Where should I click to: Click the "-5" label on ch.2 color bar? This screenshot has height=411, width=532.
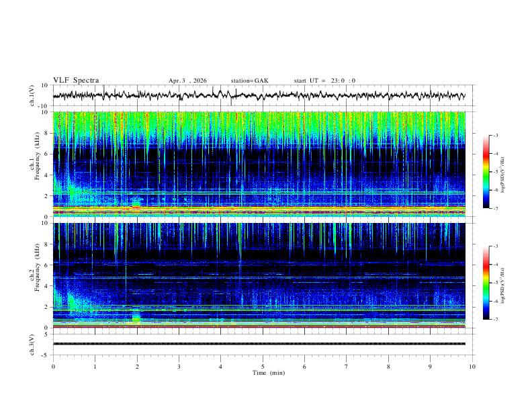point(495,283)
